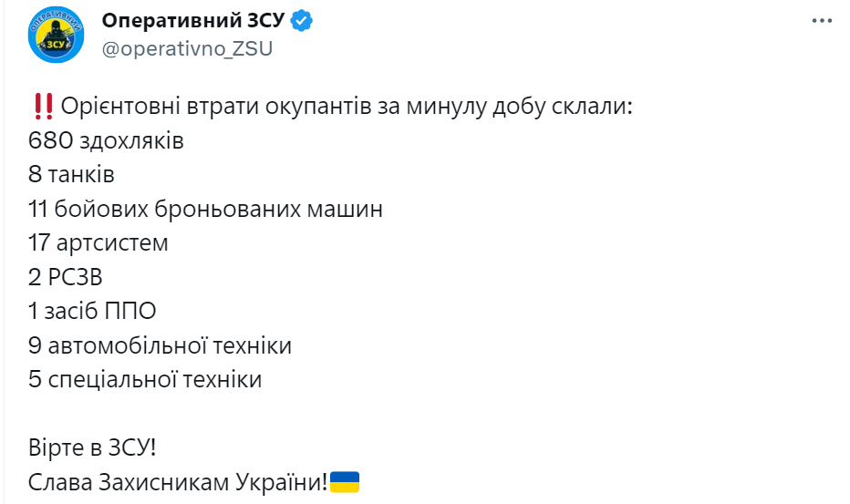Click the number 680 in the tweet
This screenshot has height=504, width=850.
(50, 140)
